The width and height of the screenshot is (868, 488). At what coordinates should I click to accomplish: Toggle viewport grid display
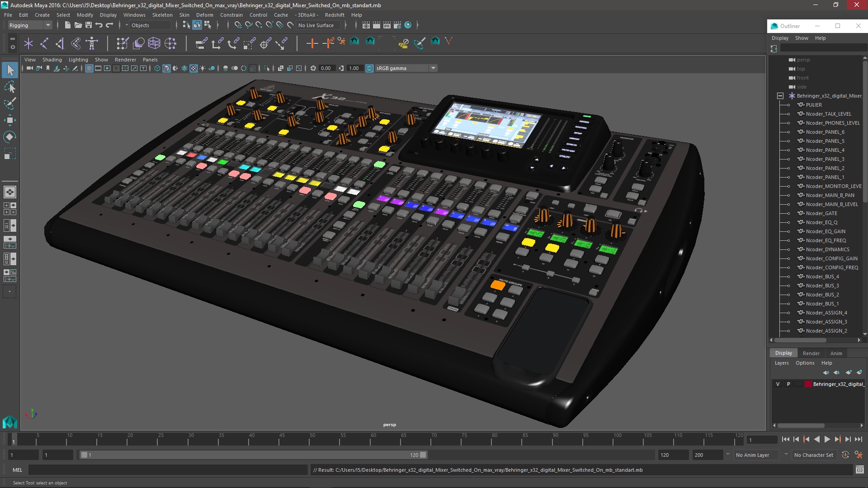89,68
